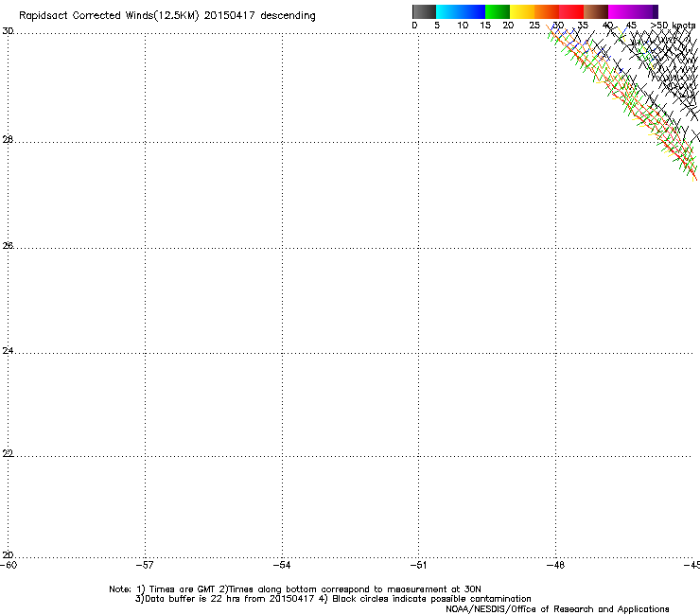
Task: Click the latitude label '30'
Action: [x=8, y=31]
